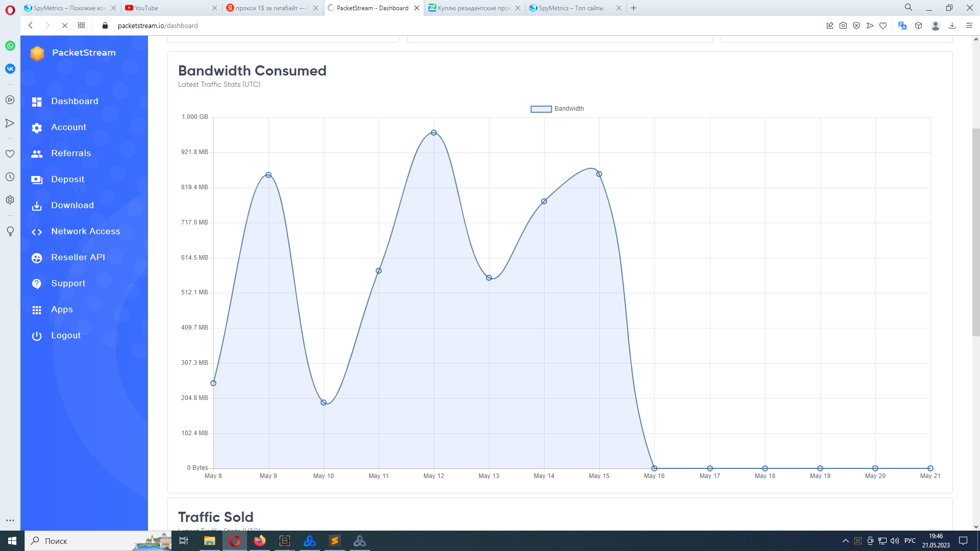Viewport: 980px width, 551px height.
Task: Click the Reseller API icon
Action: [x=37, y=258]
